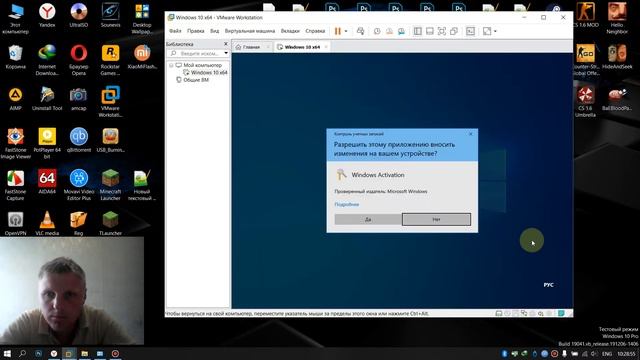Click the Bluetooth tray icon
Screen dimensions: 640x360
[x=504, y=353]
